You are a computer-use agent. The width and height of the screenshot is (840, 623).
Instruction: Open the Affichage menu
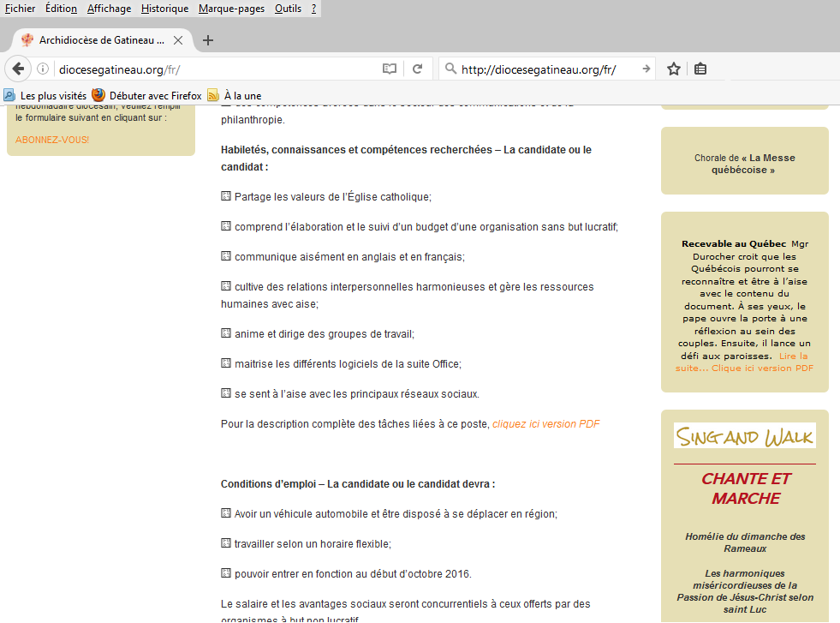click(110, 9)
